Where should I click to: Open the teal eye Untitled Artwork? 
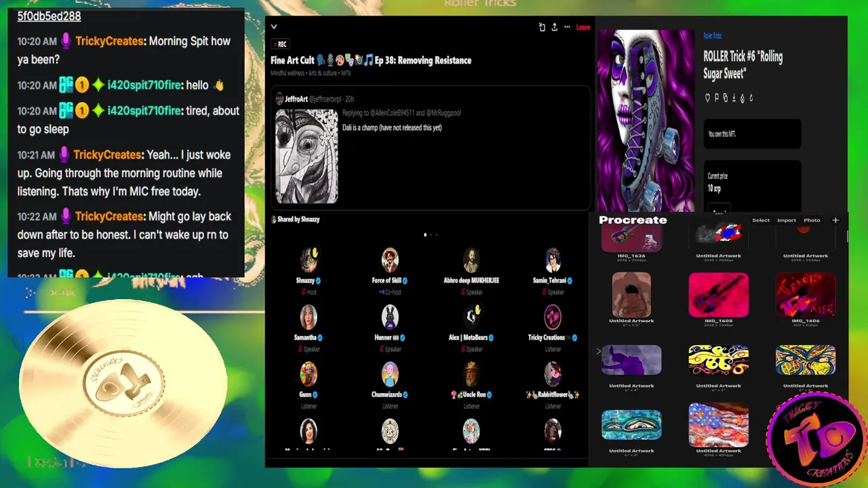click(x=631, y=425)
